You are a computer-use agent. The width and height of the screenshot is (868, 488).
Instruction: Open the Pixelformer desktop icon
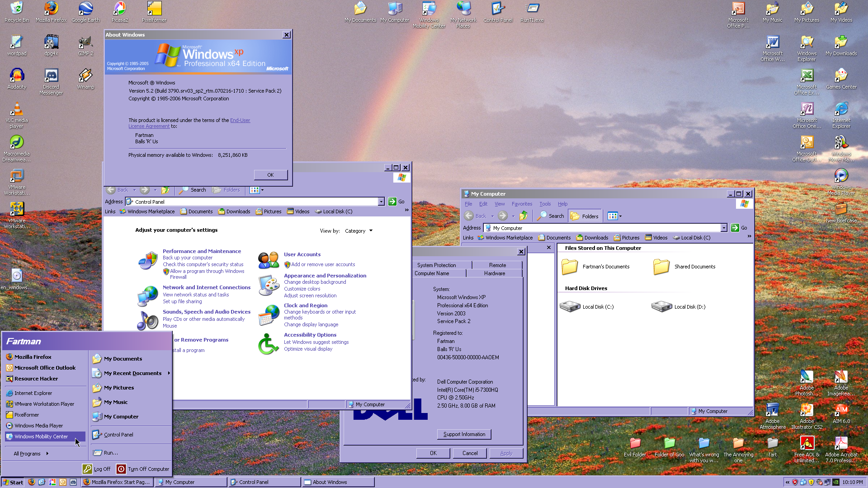154,12
